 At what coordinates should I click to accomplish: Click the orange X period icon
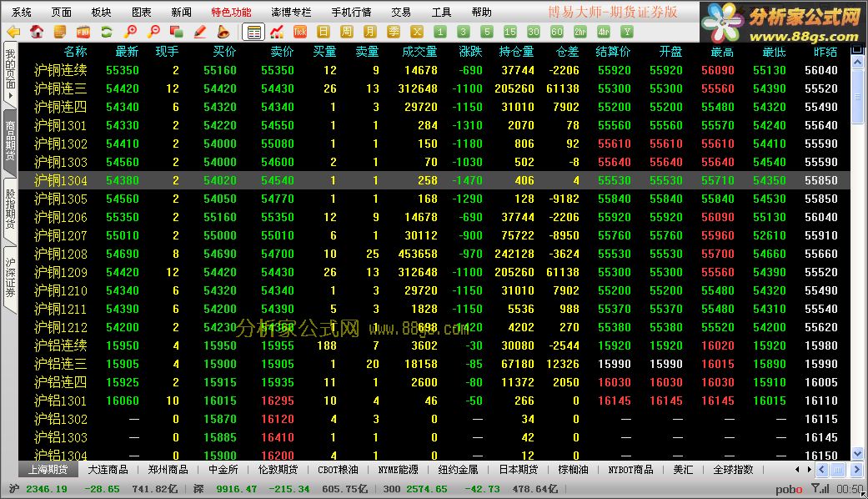tap(417, 32)
